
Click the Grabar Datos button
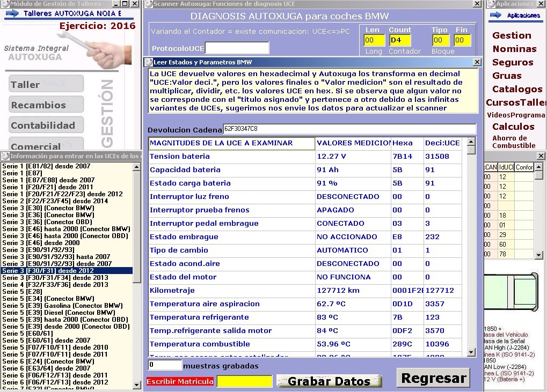pos(329,381)
